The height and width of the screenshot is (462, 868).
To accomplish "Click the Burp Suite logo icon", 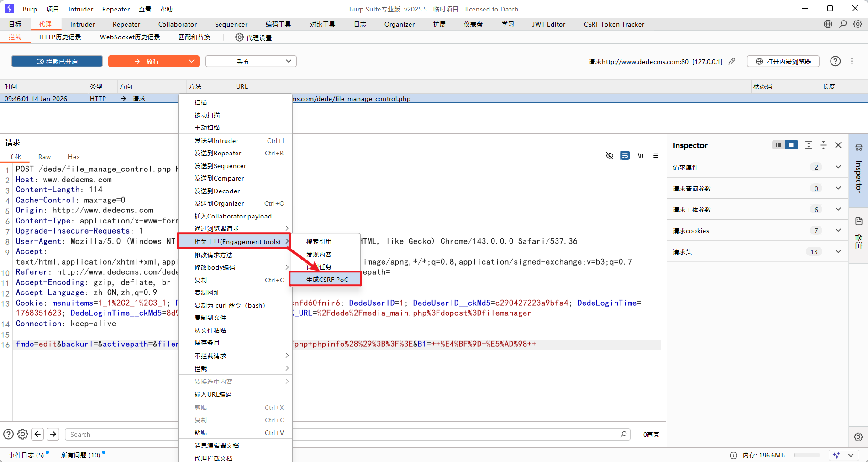I will [x=9, y=9].
